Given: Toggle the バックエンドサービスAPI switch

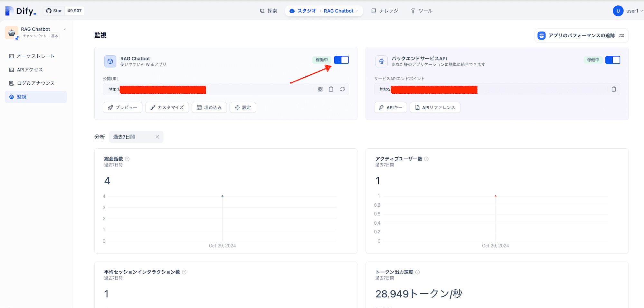Looking at the screenshot, I should tap(613, 60).
